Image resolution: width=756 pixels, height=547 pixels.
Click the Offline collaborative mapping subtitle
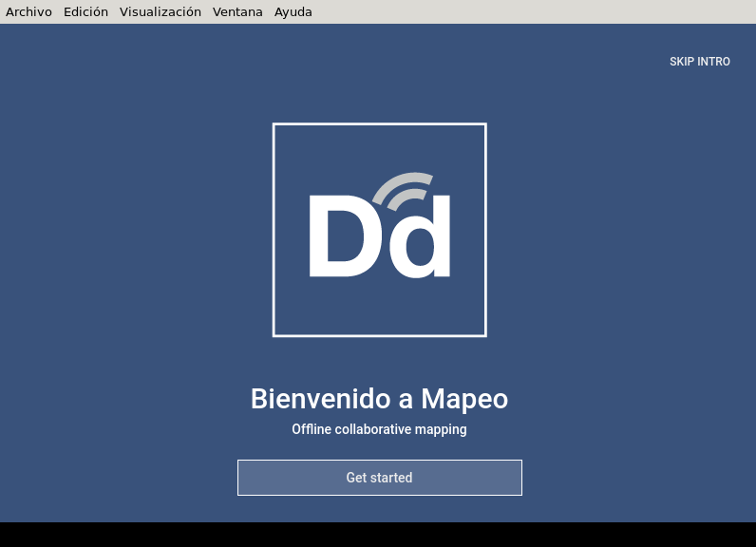tap(380, 429)
